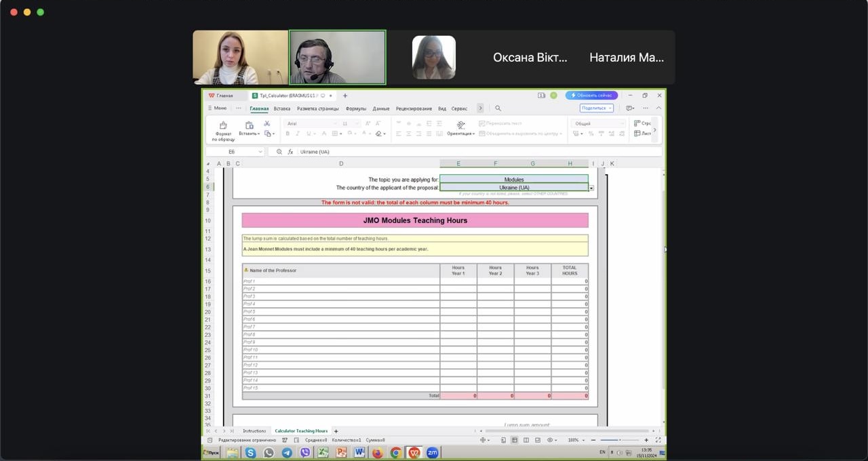868x461 pixels.
Task: Click the formula bar showing Ukraine (UA)
Action: (x=478, y=152)
